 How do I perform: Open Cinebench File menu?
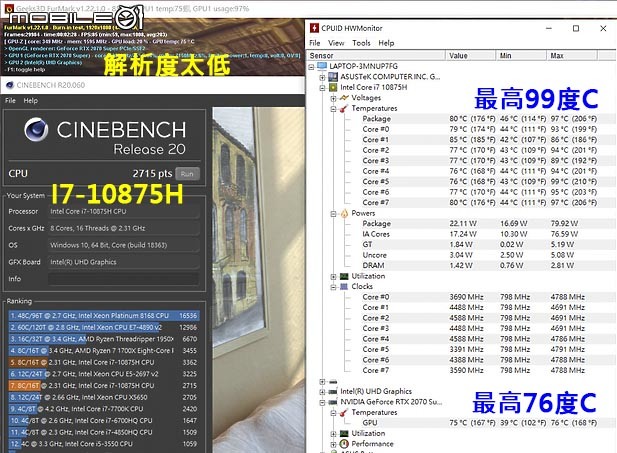point(10,101)
